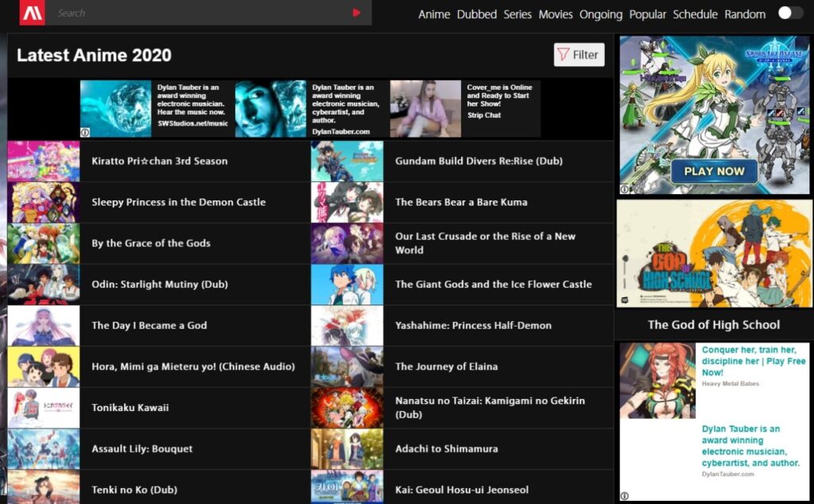Screen dimensions: 814x504
Task: Click the red site logo icon
Action: tap(32, 13)
